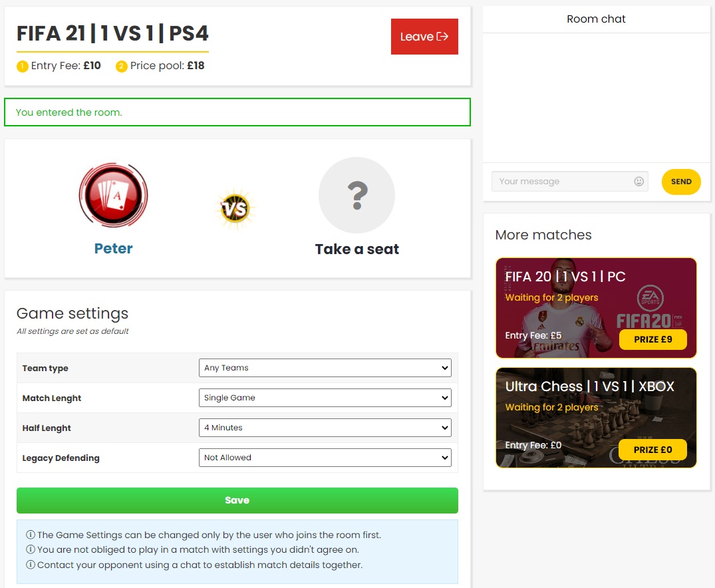Open Peter's profile name link
This screenshot has width=715, height=588.
pos(113,249)
